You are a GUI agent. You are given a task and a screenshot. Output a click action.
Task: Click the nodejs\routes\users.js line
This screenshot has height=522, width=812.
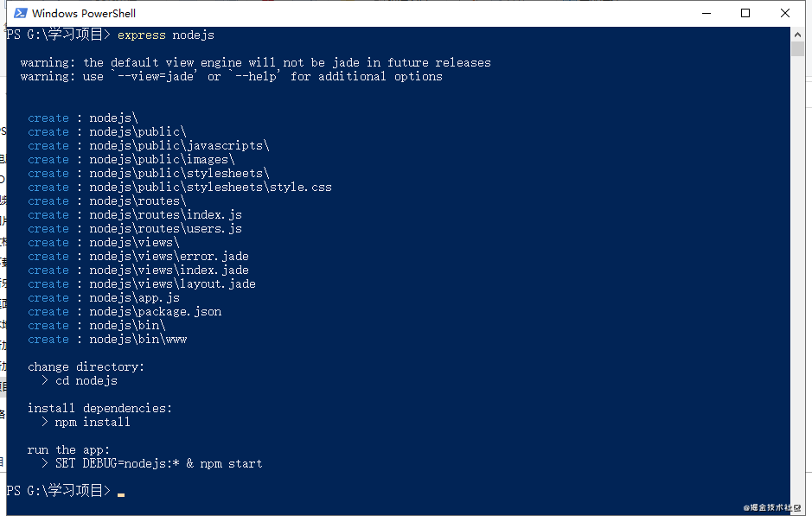(x=135, y=229)
